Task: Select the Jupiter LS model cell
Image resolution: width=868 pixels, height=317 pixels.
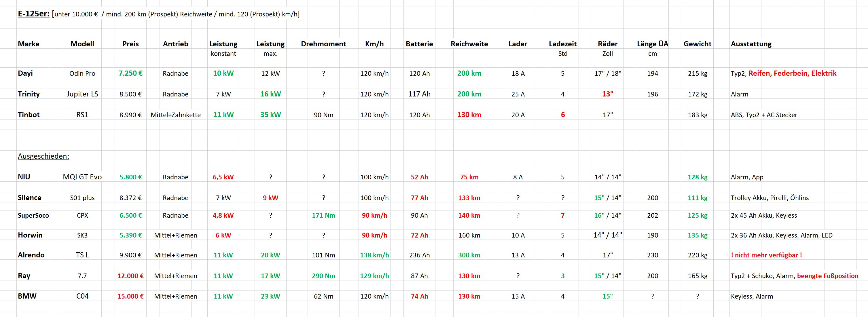Action: coord(82,94)
